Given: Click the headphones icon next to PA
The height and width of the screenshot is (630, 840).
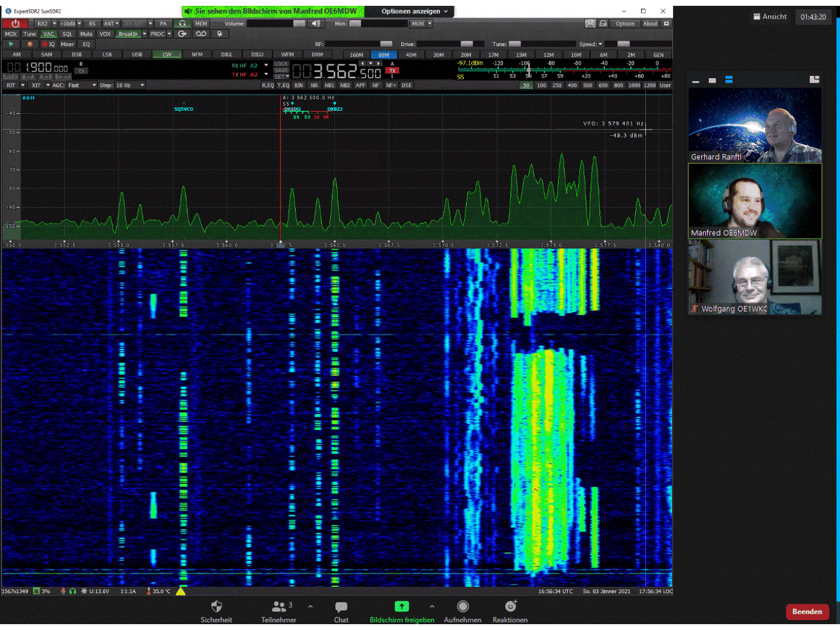Looking at the screenshot, I should (x=183, y=23).
